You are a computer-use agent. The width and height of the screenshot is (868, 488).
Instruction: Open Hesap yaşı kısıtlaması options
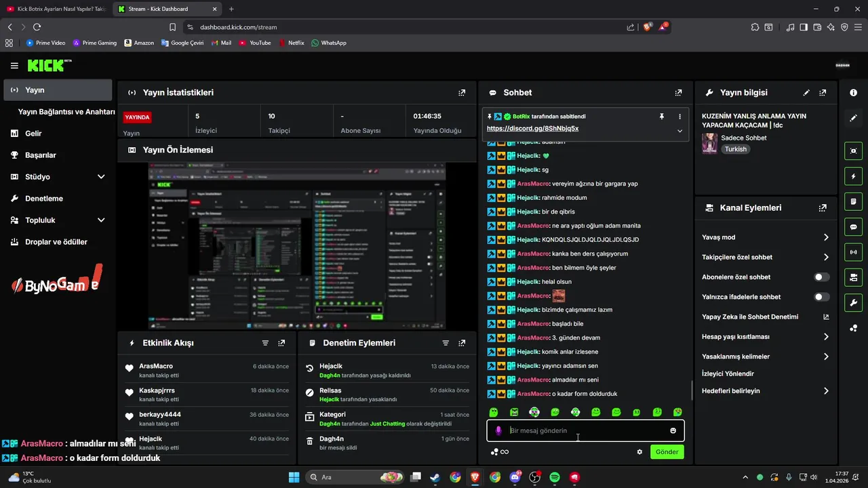pos(766,337)
